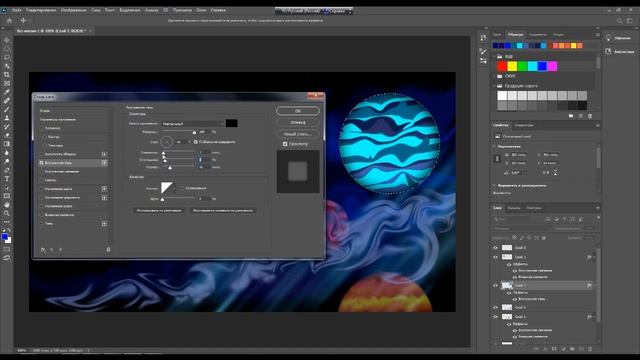Open the blend mode dropdown in dialog

click(192, 123)
